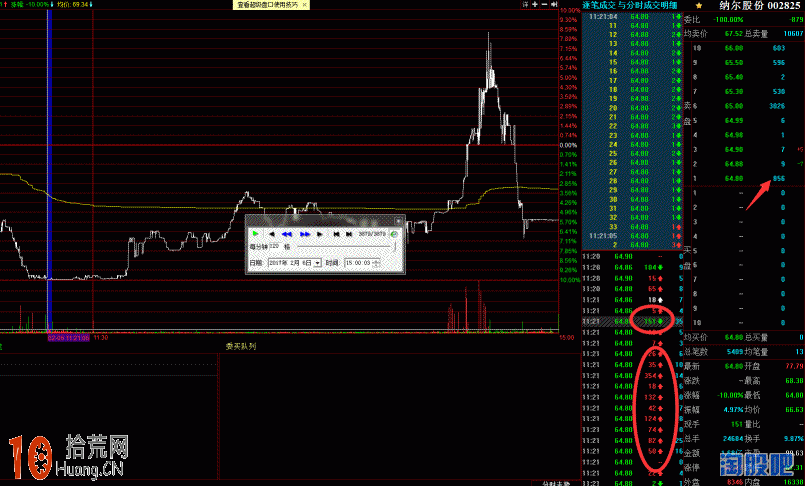This screenshot has width=805, height=486.
Task: Click the trade row with volume 132
Action: pos(633,397)
